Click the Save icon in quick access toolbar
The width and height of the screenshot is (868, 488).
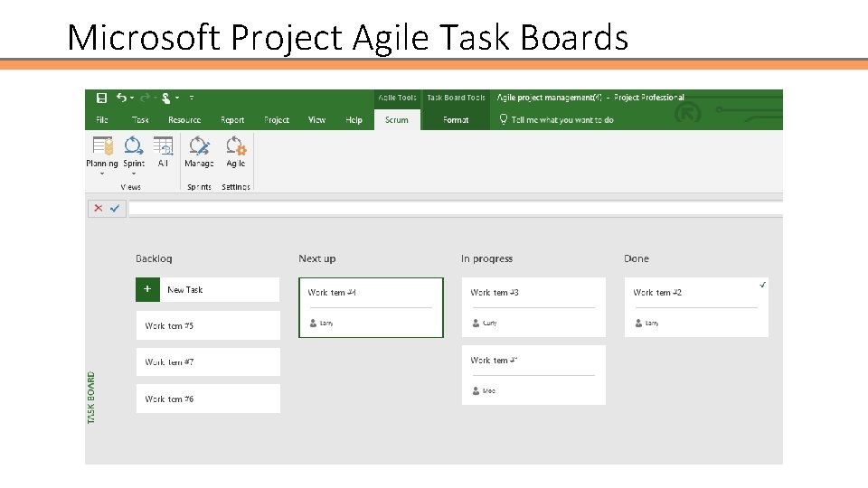pyautogui.click(x=101, y=98)
